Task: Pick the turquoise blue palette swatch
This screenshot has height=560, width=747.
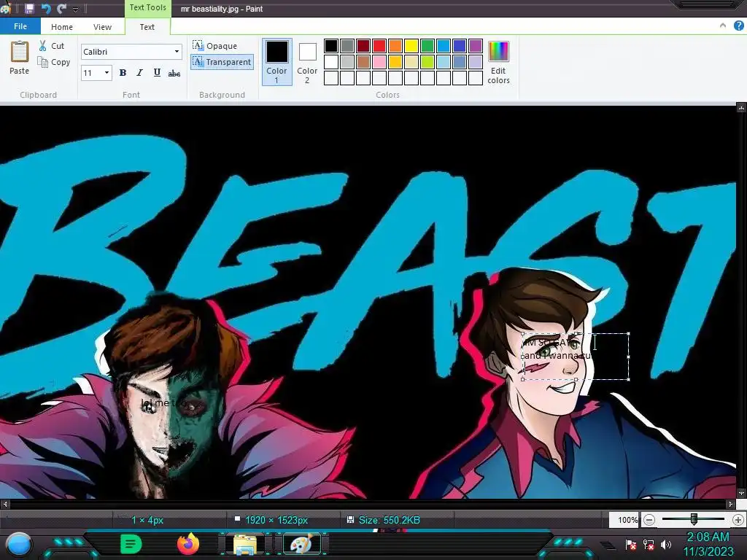Action: pos(444,46)
